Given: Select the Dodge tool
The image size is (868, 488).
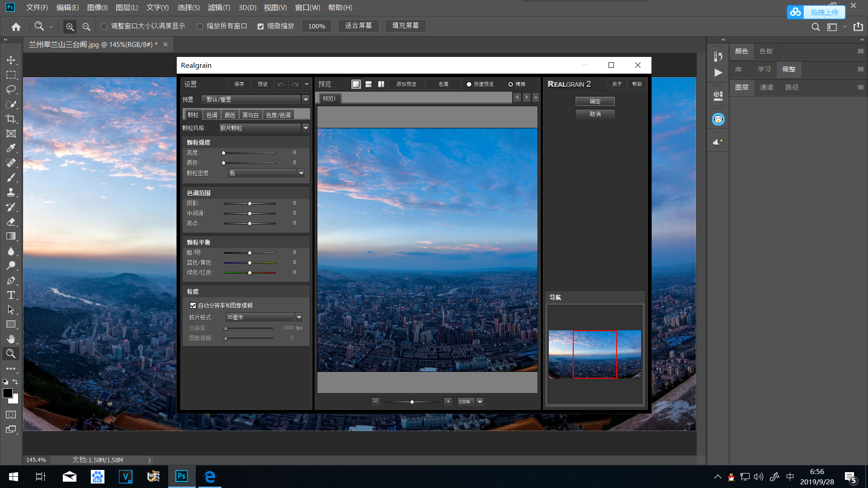Looking at the screenshot, I should pyautogui.click(x=11, y=266).
